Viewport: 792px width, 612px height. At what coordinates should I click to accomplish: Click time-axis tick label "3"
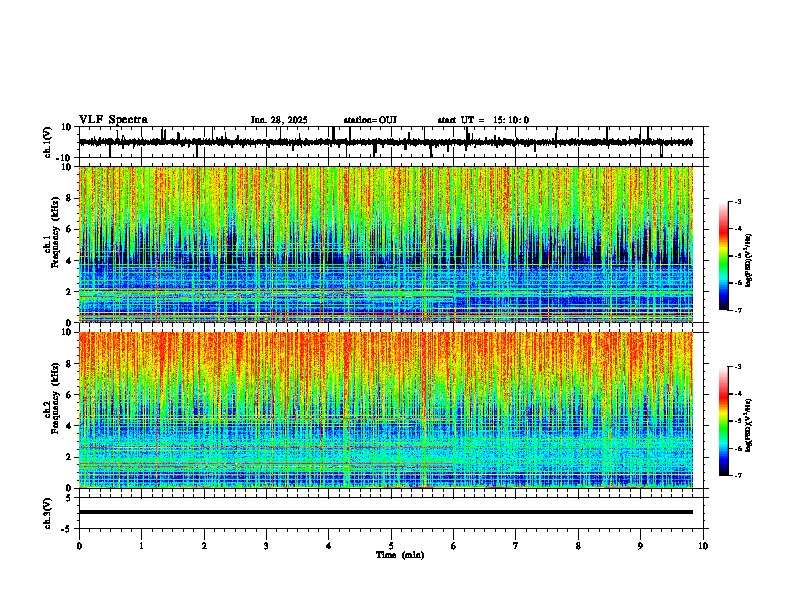tap(266, 546)
